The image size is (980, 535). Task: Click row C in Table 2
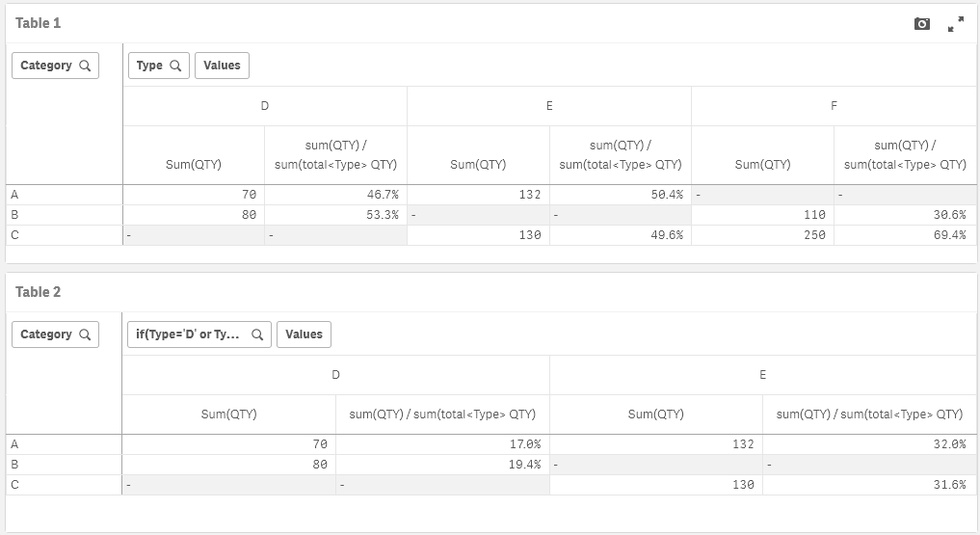(14, 485)
